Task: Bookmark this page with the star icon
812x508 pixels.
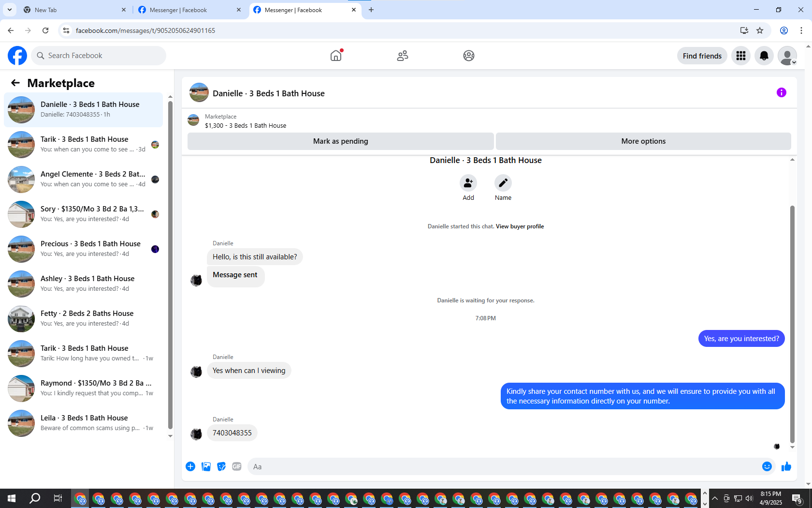Action: pyautogui.click(x=760, y=30)
